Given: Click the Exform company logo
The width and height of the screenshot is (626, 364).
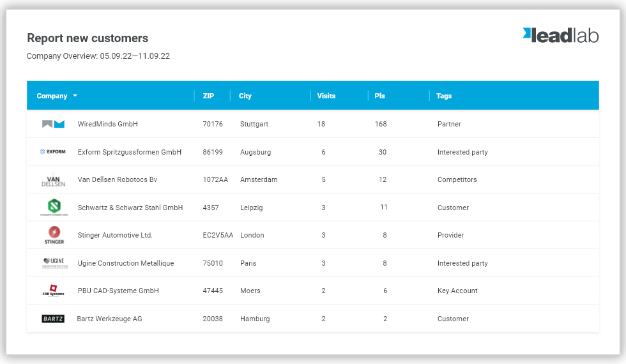Looking at the screenshot, I should 52,152.
